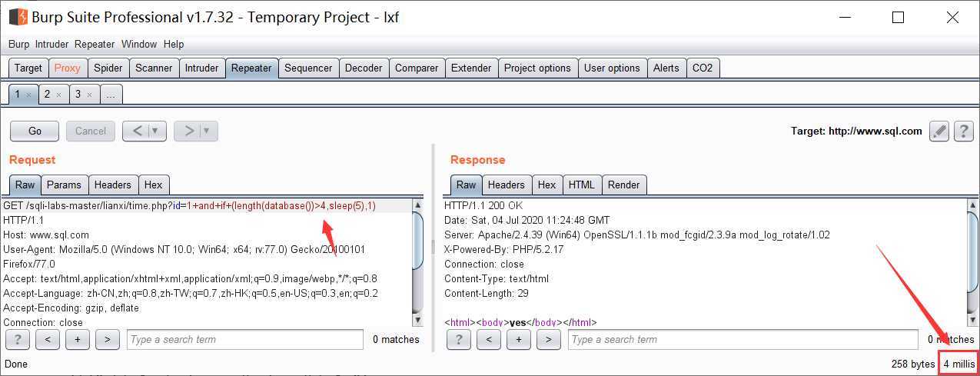Show request Hex view
The width and height of the screenshot is (980, 376).
154,185
